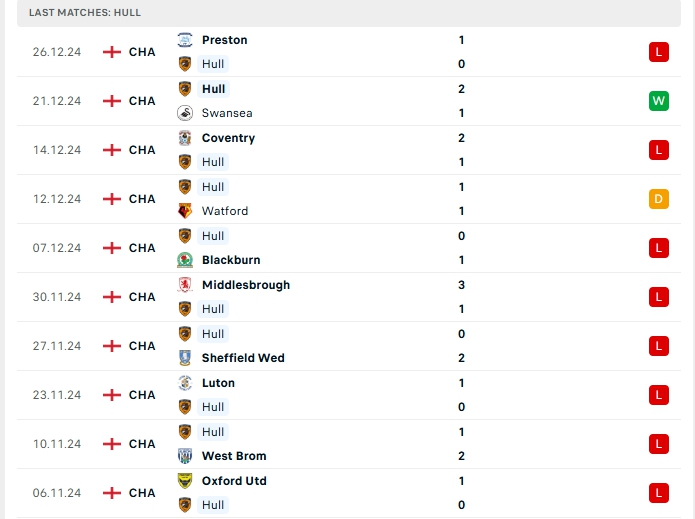Viewport: 695px width, 519px height.
Task: Click the Coventry club crest icon
Action: (185, 138)
